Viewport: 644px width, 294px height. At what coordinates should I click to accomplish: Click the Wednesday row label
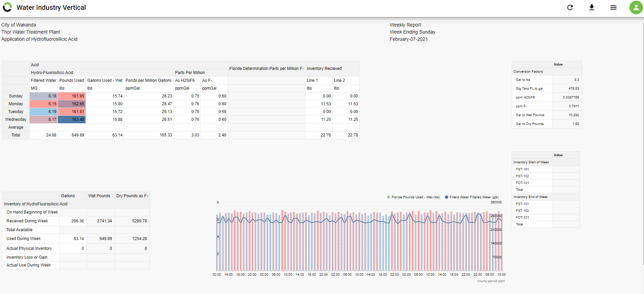(16, 120)
